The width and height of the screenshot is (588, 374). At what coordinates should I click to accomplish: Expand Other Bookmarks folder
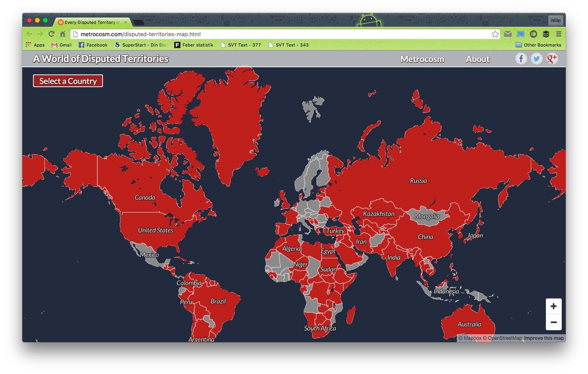coord(538,45)
